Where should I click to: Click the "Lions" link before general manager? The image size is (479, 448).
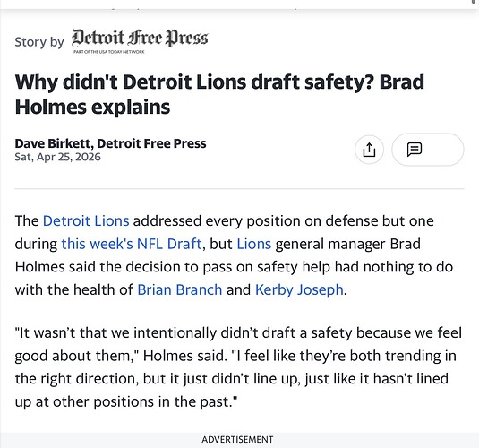[x=254, y=244]
